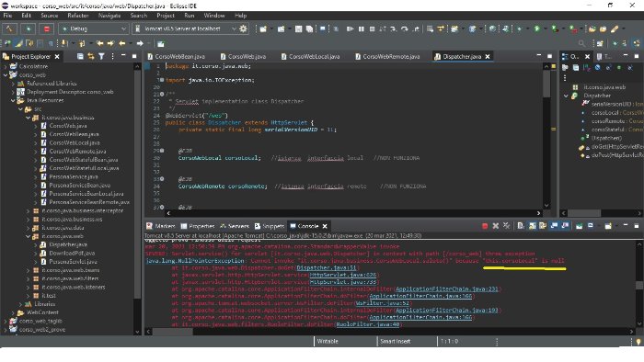Click the Pin Console icon
This screenshot has height=362, width=644.
[579, 226]
